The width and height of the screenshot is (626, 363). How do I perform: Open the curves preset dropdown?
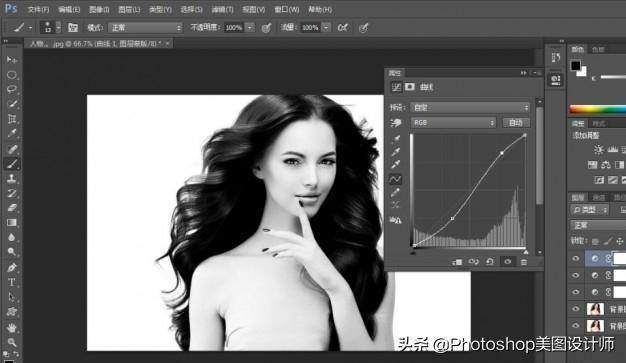point(470,107)
